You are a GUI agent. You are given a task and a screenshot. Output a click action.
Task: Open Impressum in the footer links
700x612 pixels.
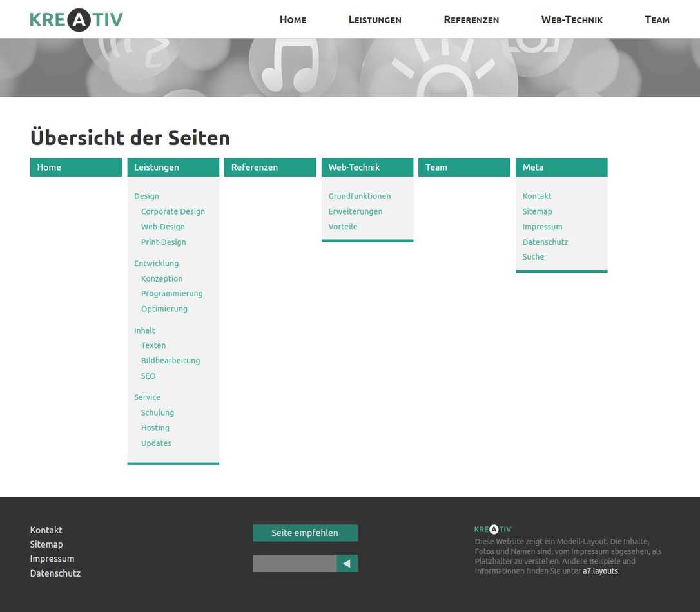pyautogui.click(x=52, y=559)
